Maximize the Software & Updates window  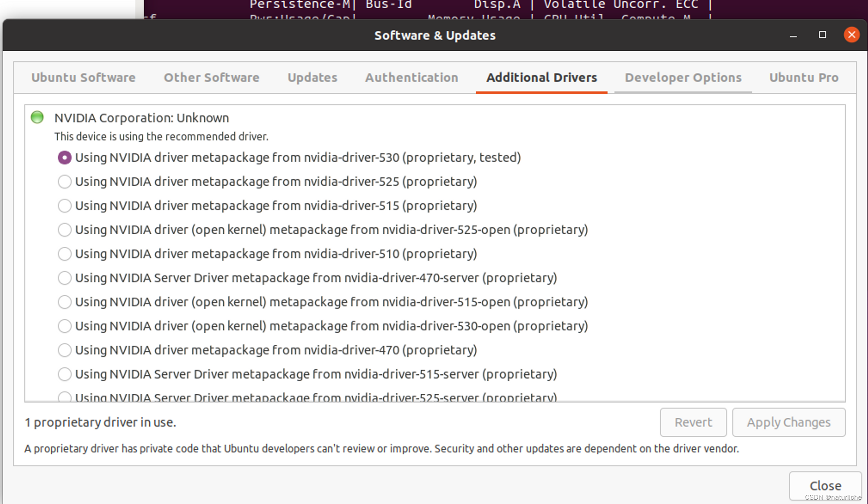click(x=822, y=35)
